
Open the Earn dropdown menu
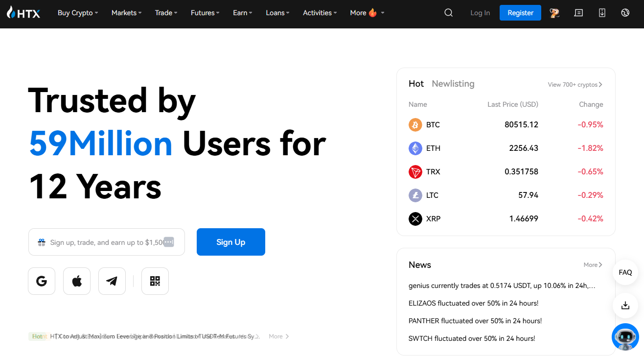(243, 13)
